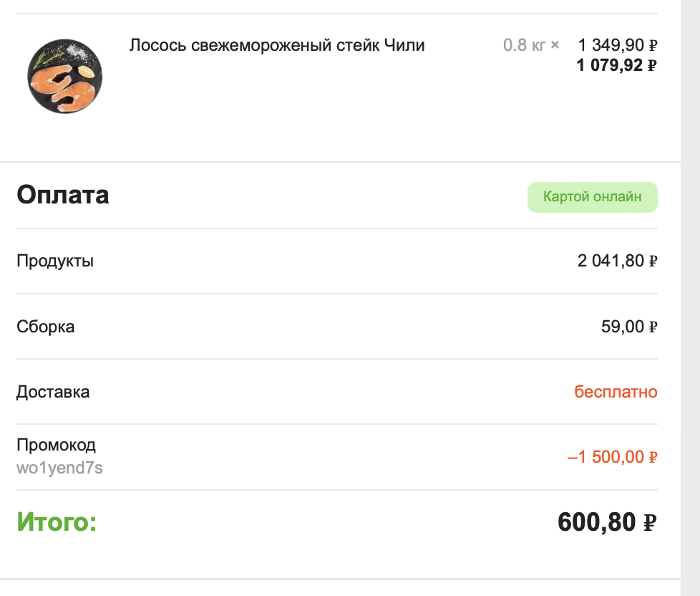Select the 600,80 ₽ total amount
The height and width of the screenshot is (596, 700).
tap(607, 521)
